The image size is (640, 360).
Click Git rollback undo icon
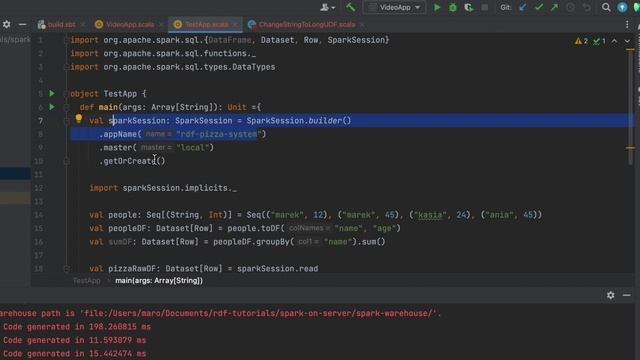pos(587,7)
